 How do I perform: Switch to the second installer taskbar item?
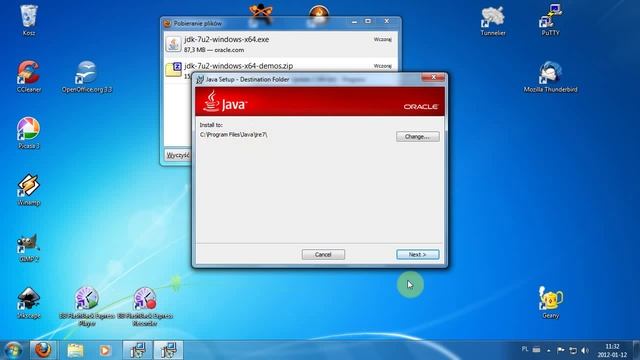coord(168,350)
